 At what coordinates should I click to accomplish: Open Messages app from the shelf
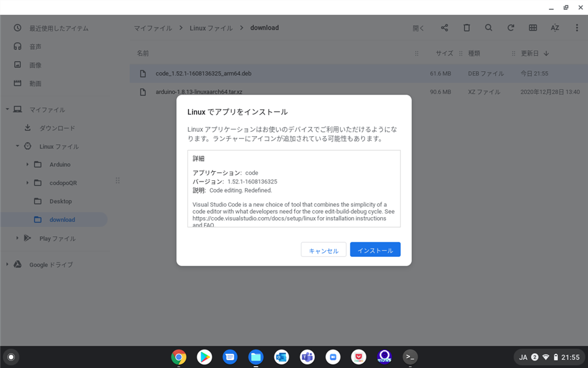coord(230,357)
